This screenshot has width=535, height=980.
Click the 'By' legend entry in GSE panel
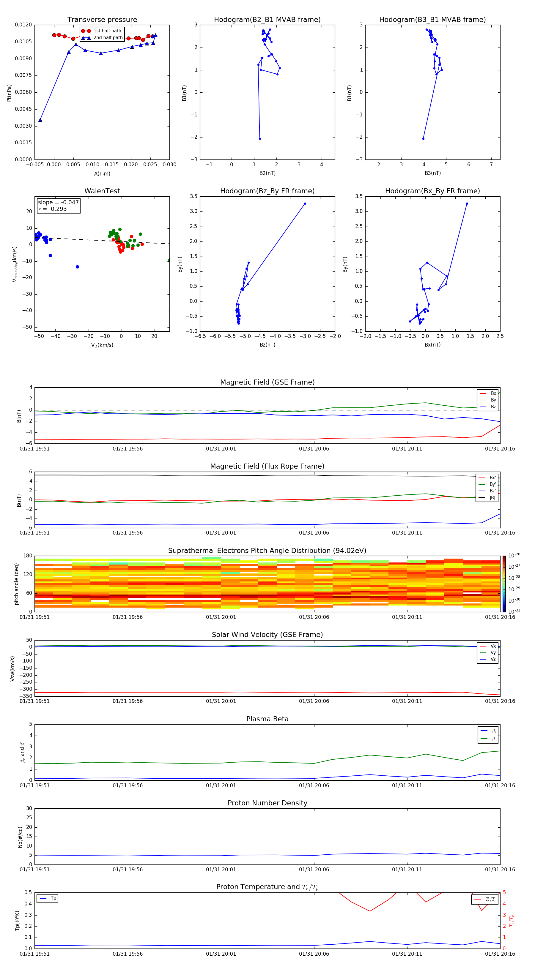[488, 400]
